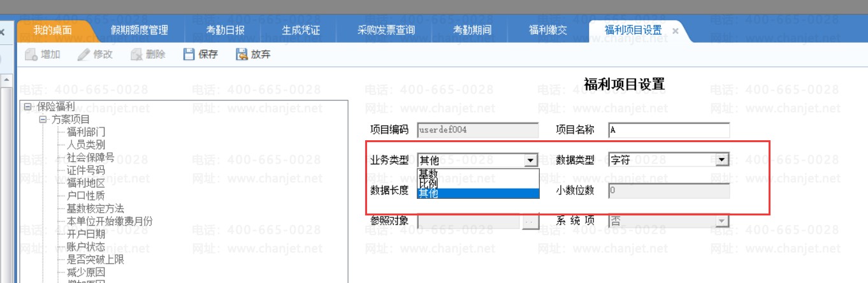Open the 采购发票查询 tab
Viewport: 868px width, 283px height.
386,31
